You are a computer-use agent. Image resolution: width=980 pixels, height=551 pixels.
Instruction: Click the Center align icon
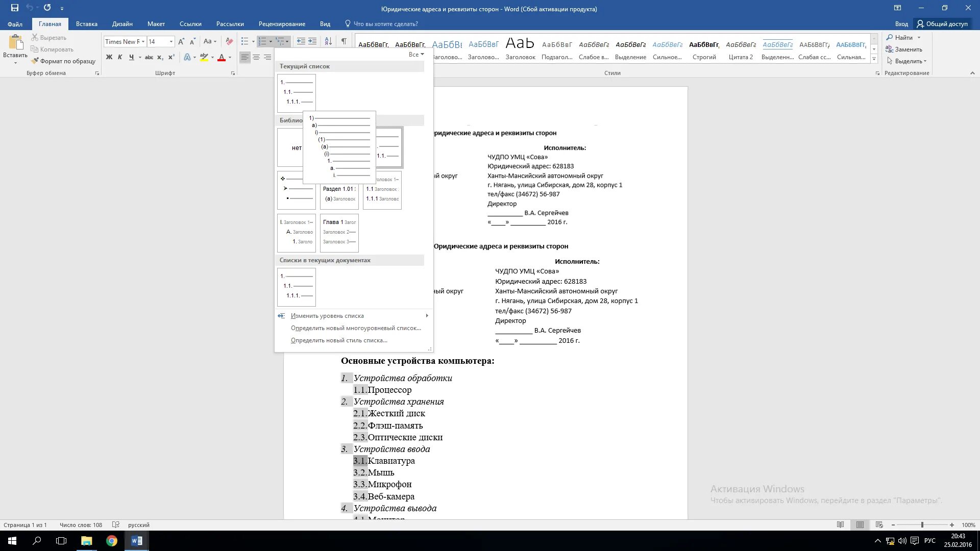point(256,57)
